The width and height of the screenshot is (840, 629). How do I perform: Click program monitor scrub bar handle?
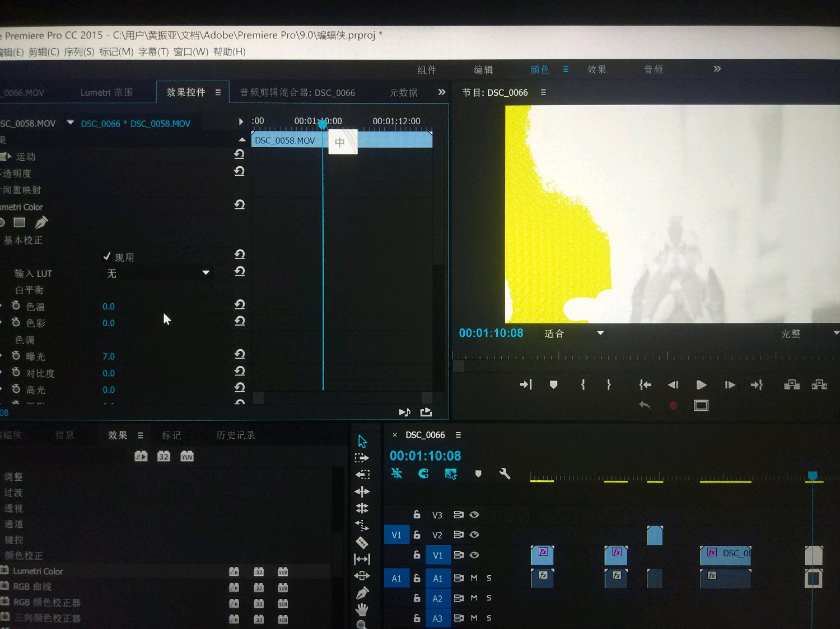459,366
